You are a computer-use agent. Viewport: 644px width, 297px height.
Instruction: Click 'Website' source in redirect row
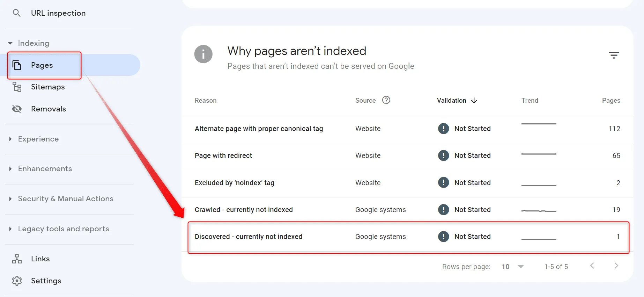[x=368, y=155]
